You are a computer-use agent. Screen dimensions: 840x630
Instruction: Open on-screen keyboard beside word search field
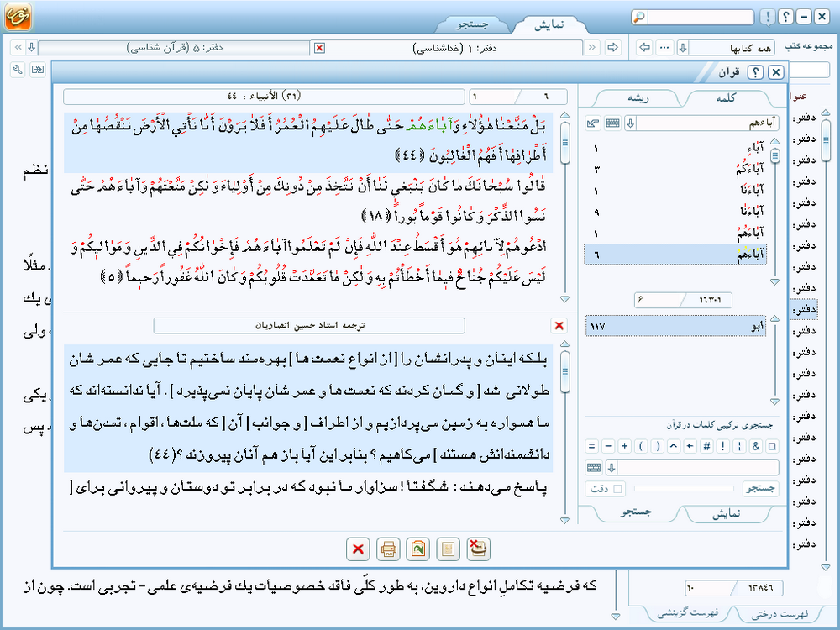(612, 123)
